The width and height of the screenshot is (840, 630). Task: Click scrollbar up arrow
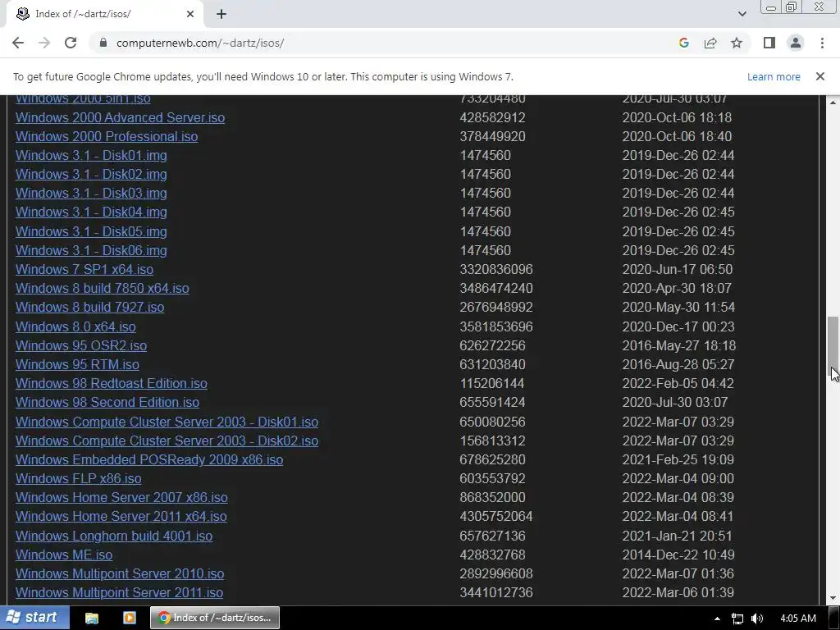833,102
